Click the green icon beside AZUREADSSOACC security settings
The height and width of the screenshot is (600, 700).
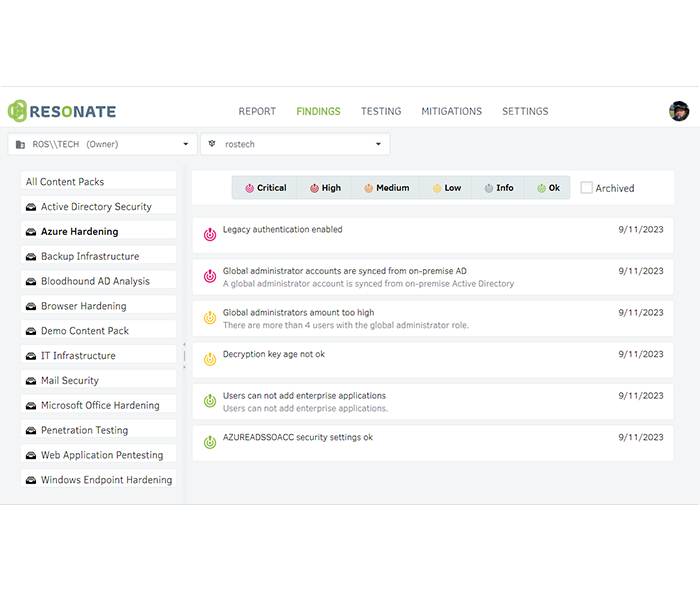click(x=210, y=442)
